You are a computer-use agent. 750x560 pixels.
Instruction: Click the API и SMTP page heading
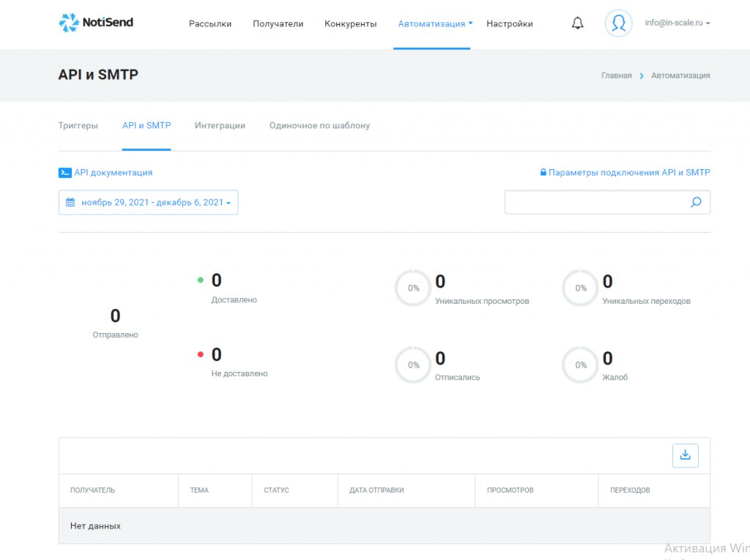(98, 75)
